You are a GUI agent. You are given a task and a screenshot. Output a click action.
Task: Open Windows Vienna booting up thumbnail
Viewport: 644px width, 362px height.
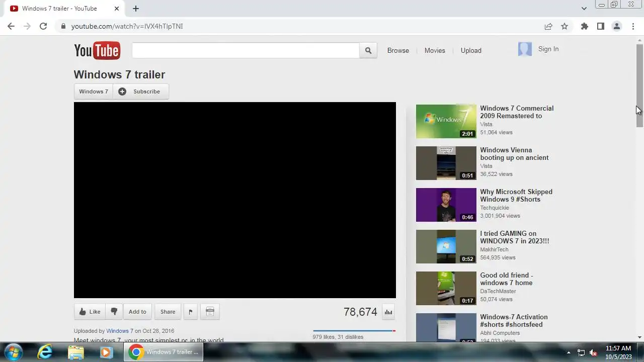click(x=446, y=163)
